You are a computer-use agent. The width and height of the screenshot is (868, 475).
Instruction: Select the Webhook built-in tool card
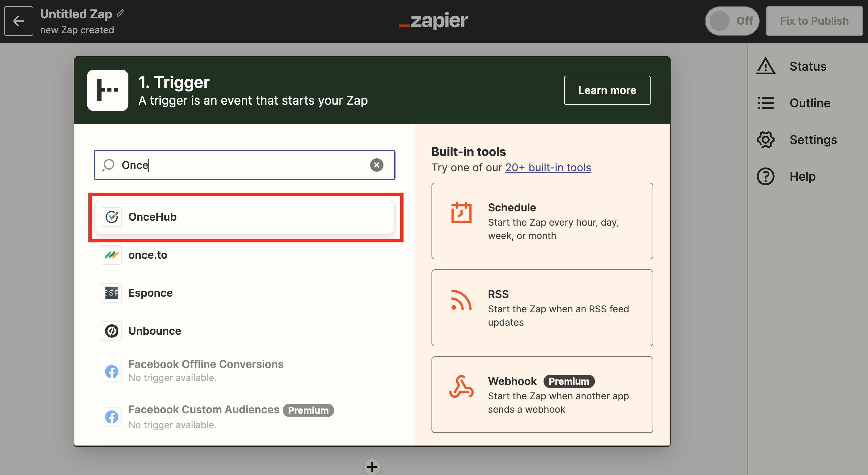(542, 394)
